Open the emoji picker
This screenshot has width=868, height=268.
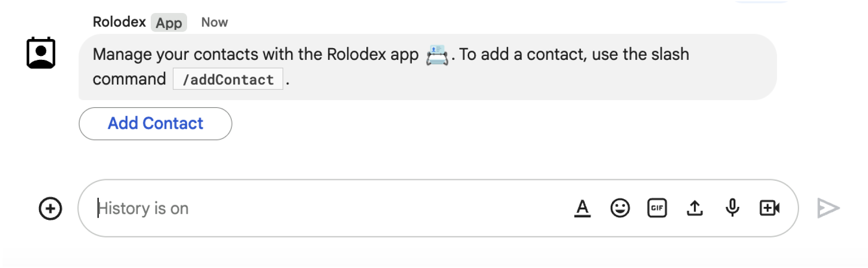pyautogui.click(x=619, y=209)
